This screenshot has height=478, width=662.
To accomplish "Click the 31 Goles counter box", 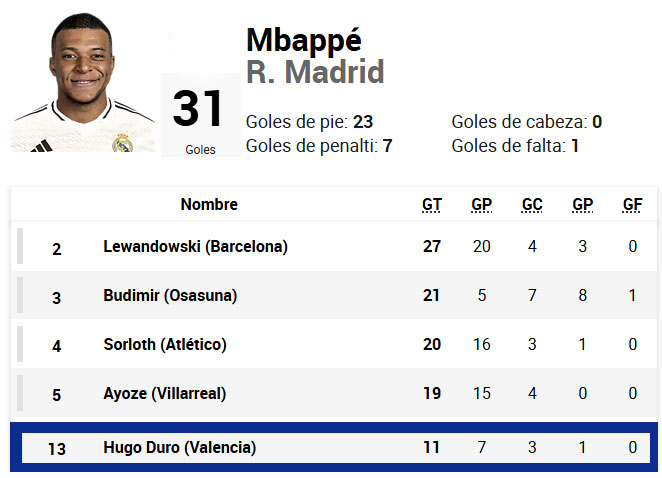I will click(x=201, y=115).
